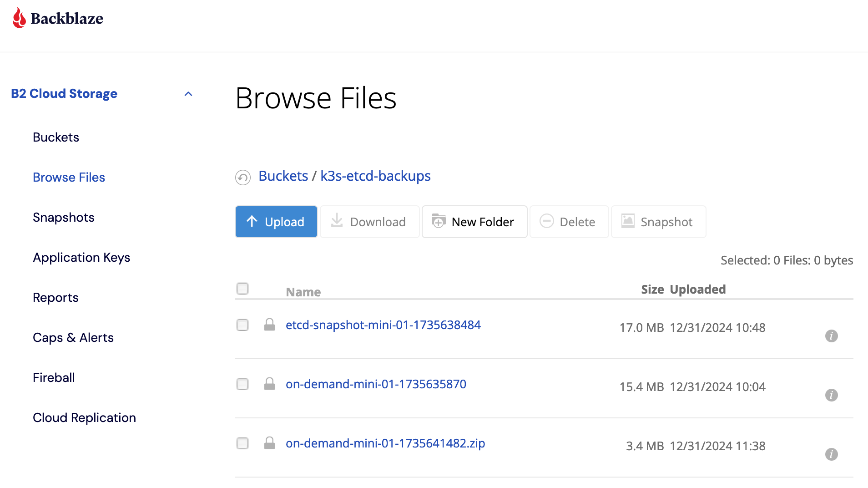Open Cloud Replication page
Viewport: 868px width, 488px height.
(x=84, y=417)
